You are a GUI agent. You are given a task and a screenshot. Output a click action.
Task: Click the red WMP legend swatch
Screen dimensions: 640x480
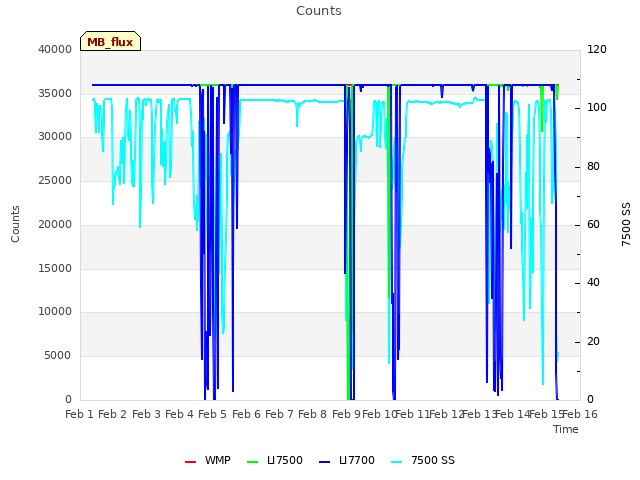point(191,462)
